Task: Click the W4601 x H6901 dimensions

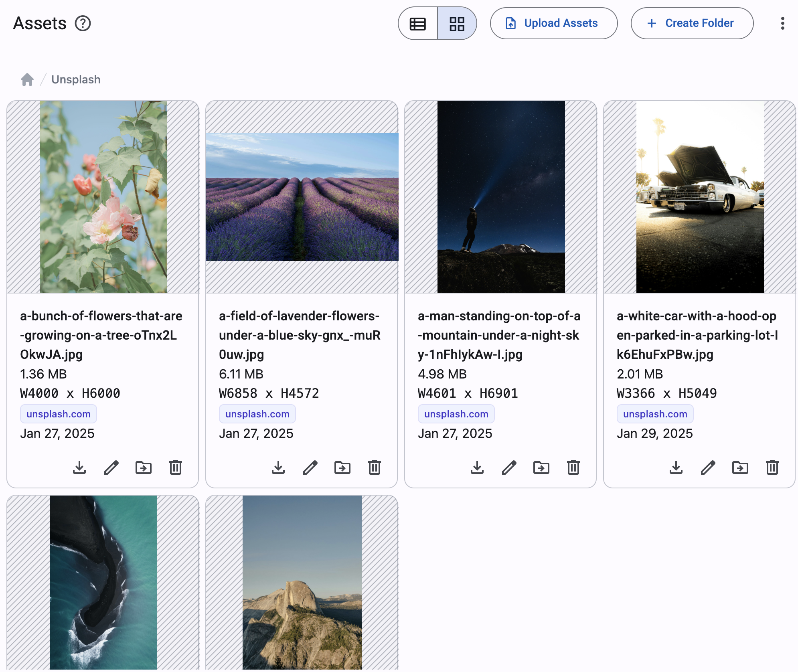Action: [468, 393]
